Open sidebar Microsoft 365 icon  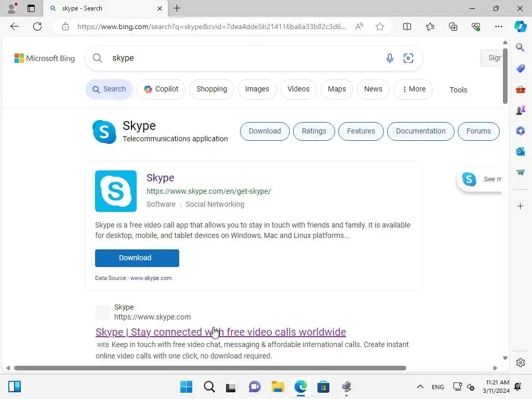click(x=520, y=130)
